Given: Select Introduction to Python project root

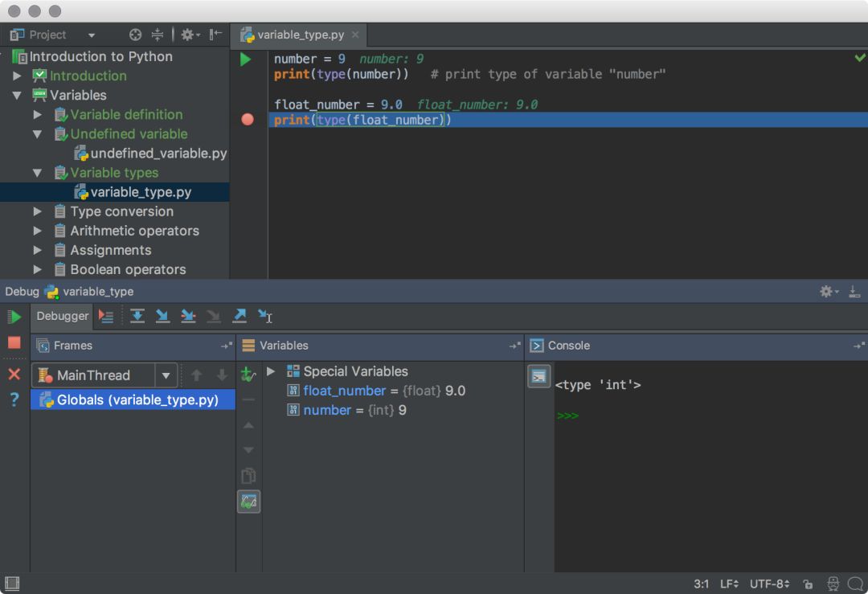Looking at the screenshot, I should (x=92, y=56).
